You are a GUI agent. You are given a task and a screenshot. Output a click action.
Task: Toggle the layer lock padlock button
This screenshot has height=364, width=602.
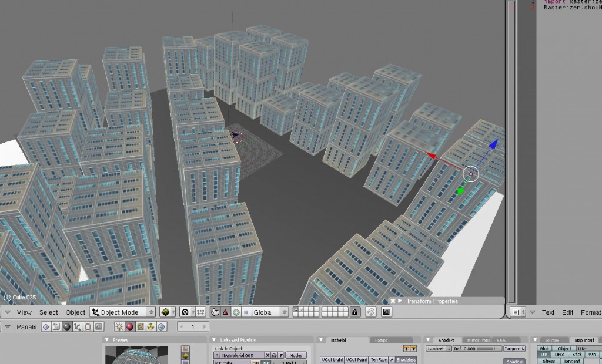pyautogui.click(x=355, y=312)
